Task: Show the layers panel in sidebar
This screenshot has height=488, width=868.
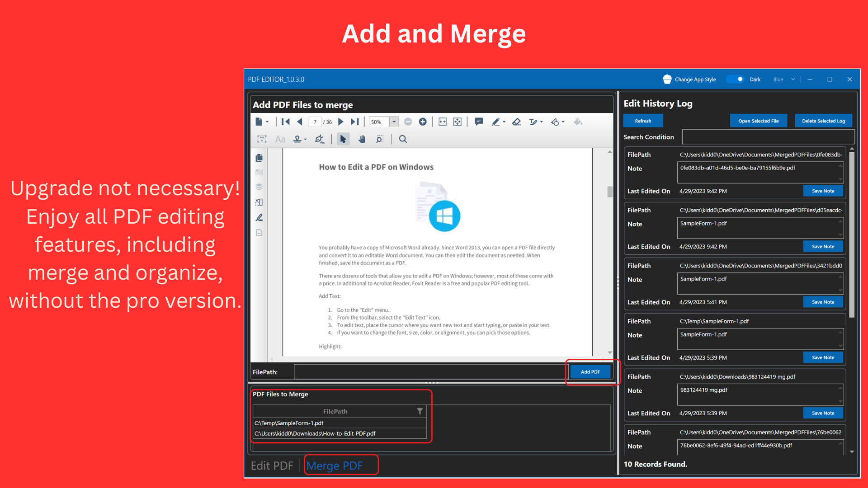Action: click(x=259, y=187)
